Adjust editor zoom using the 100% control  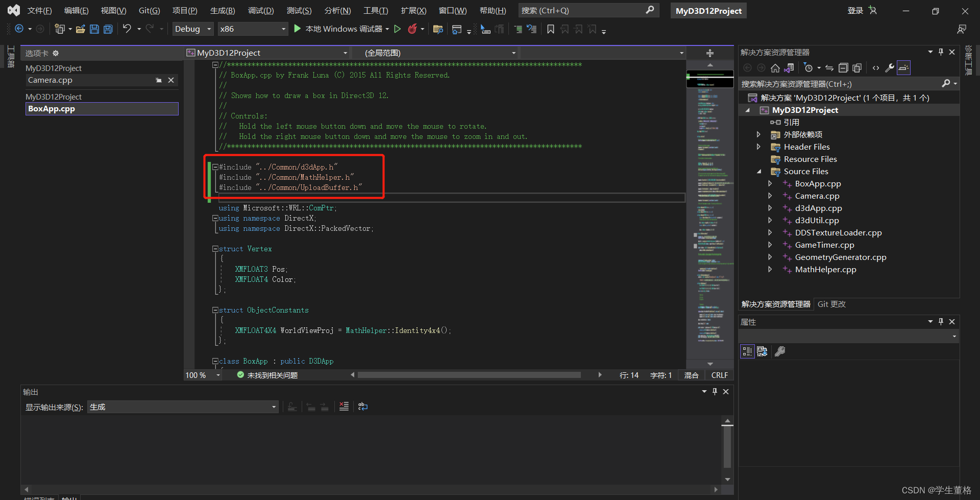coord(202,375)
